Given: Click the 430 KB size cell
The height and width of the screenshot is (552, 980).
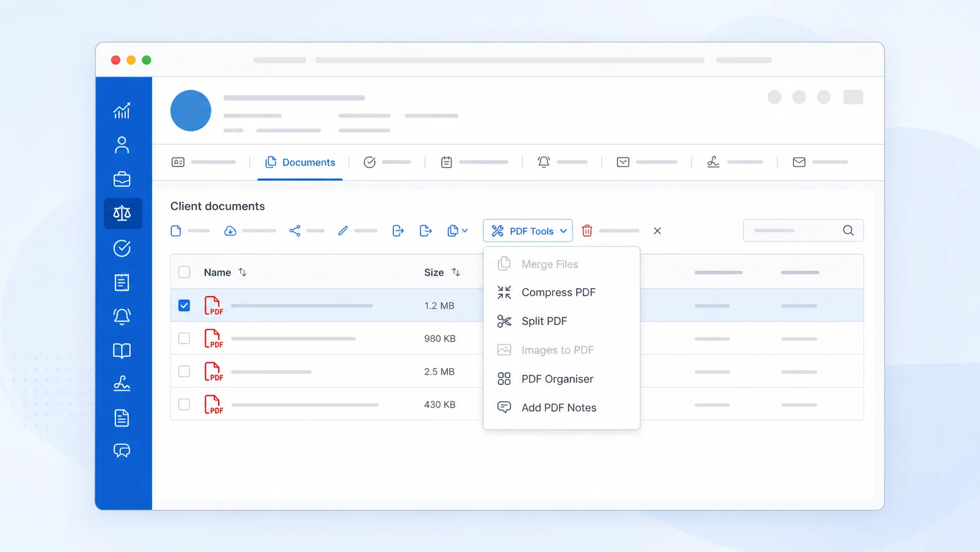Looking at the screenshot, I should (x=440, y=404).
